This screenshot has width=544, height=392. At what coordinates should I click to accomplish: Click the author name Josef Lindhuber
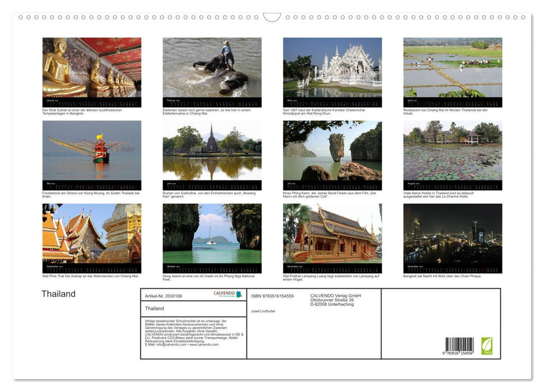pos(264,311)
